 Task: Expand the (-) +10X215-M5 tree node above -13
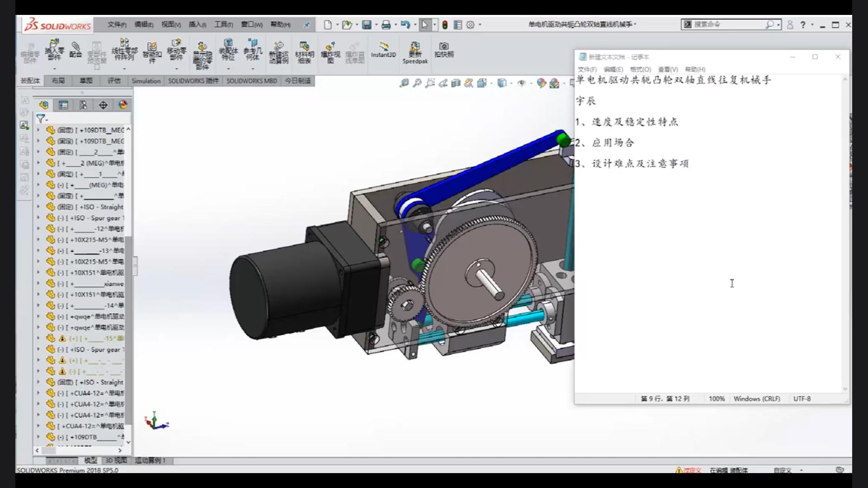[38, 239]
